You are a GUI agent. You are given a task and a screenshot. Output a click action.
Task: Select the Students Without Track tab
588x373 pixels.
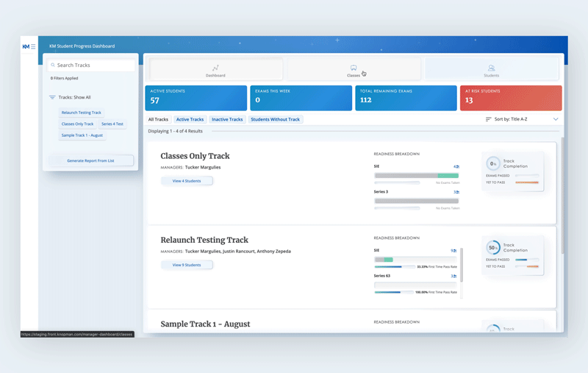(275, 119)
